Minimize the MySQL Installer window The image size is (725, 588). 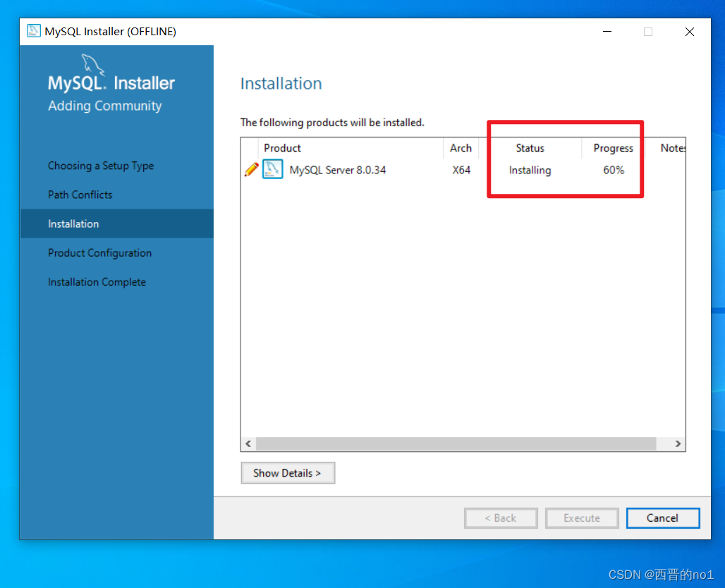(607, 32)
